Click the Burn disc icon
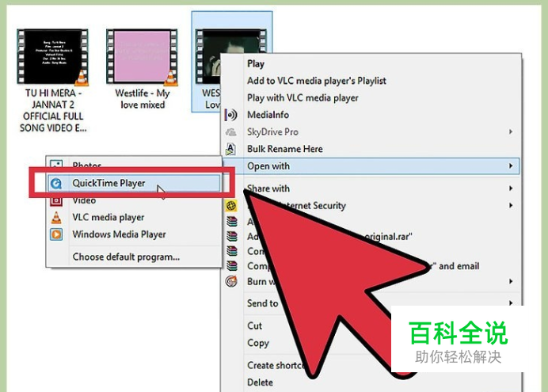548x392 pixels. (x=231, y=281)
